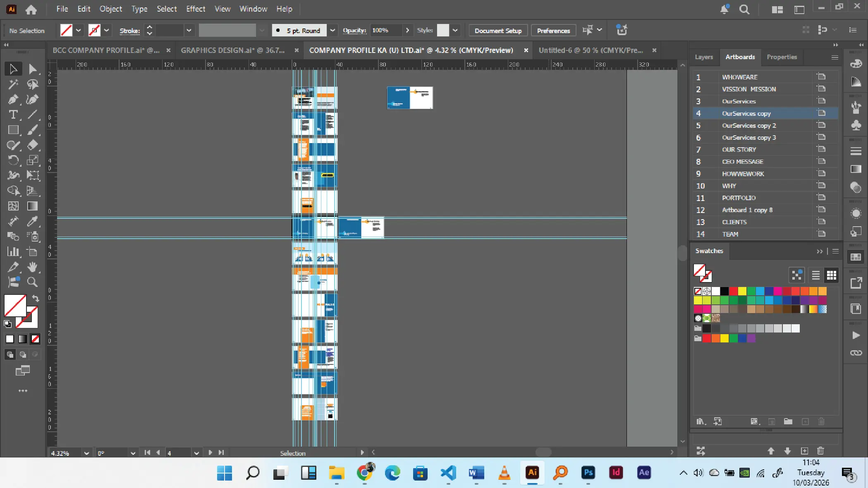Open the Effect menu

point(195,9)
